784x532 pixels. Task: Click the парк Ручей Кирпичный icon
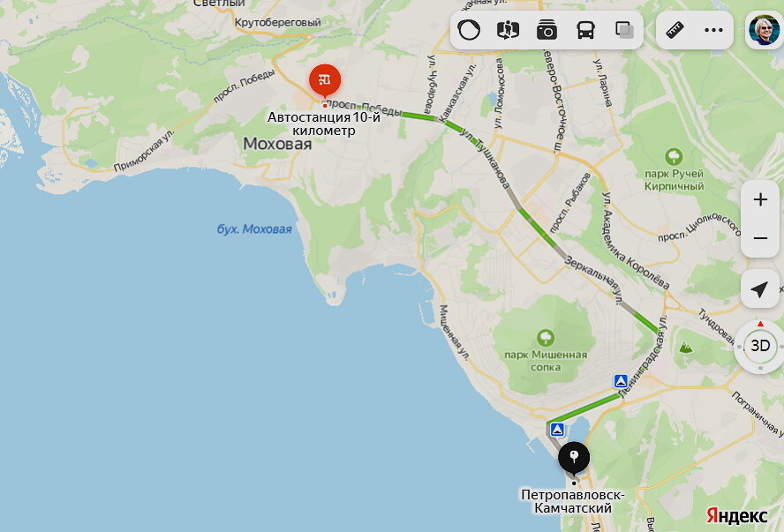pyautogui.click(x=674, y=157)
